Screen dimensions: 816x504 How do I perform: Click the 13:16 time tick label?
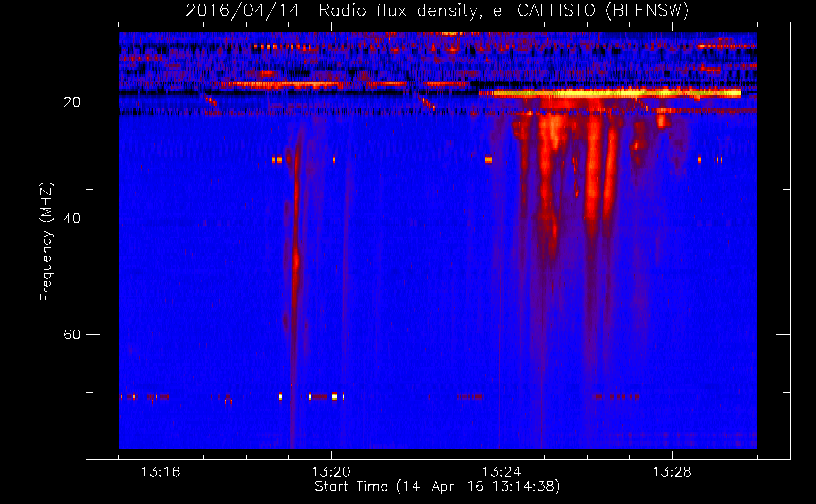click(x=161, y=472)
